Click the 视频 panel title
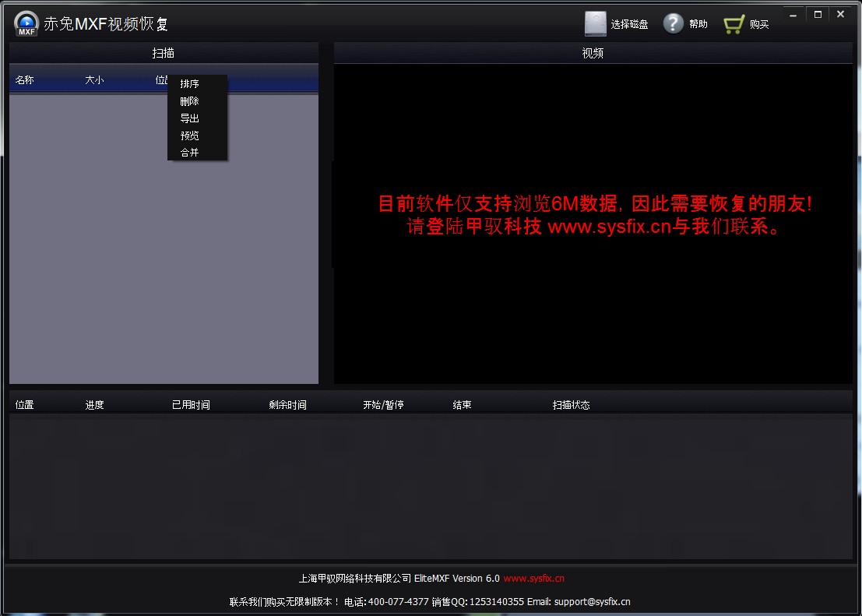The height and width of the screenshot is (616, 862). pos(593,54)
